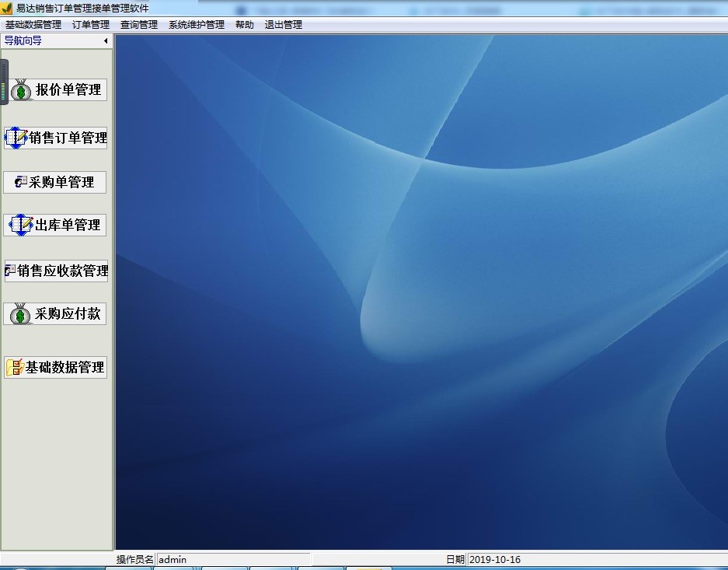Click the application logo in title bar
The height and width of the screenshot is (570, 728).
(6, 8)
